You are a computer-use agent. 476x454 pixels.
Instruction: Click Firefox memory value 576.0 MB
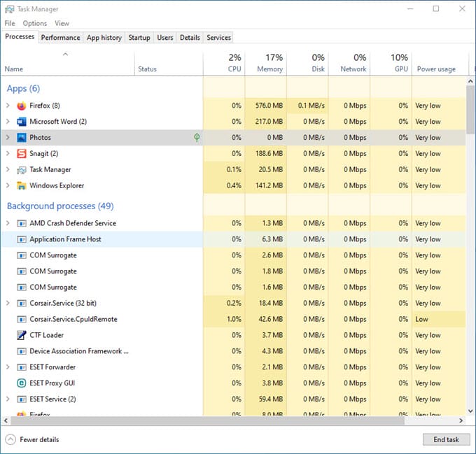[x=269, y=106]
